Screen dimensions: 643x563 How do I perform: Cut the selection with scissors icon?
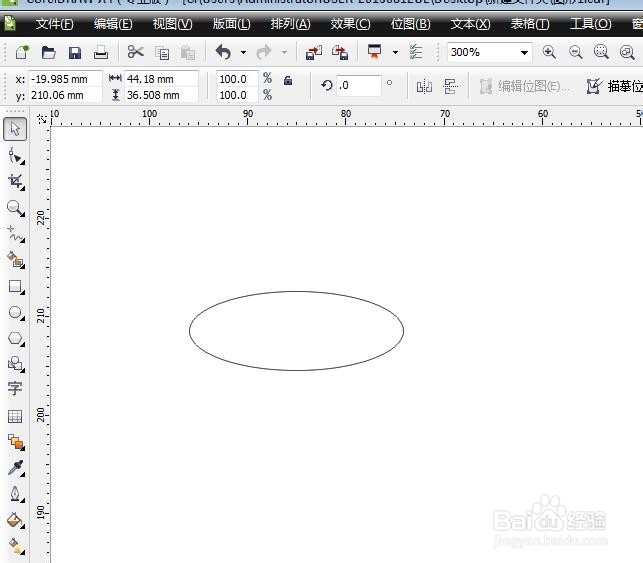[135, 52]
